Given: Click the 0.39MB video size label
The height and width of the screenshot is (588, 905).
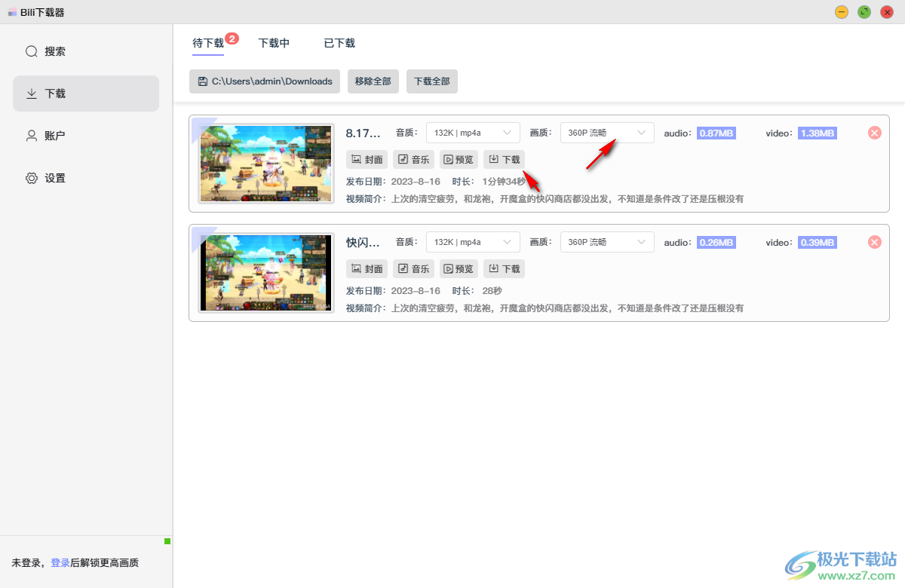Looking at the screenshot, I should (x=817, y=242).
